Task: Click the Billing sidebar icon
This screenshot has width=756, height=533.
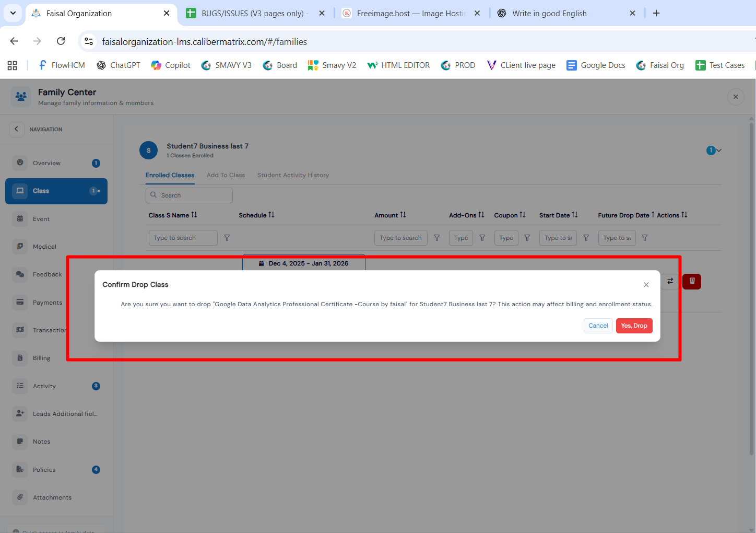Action: pos(20,358)
